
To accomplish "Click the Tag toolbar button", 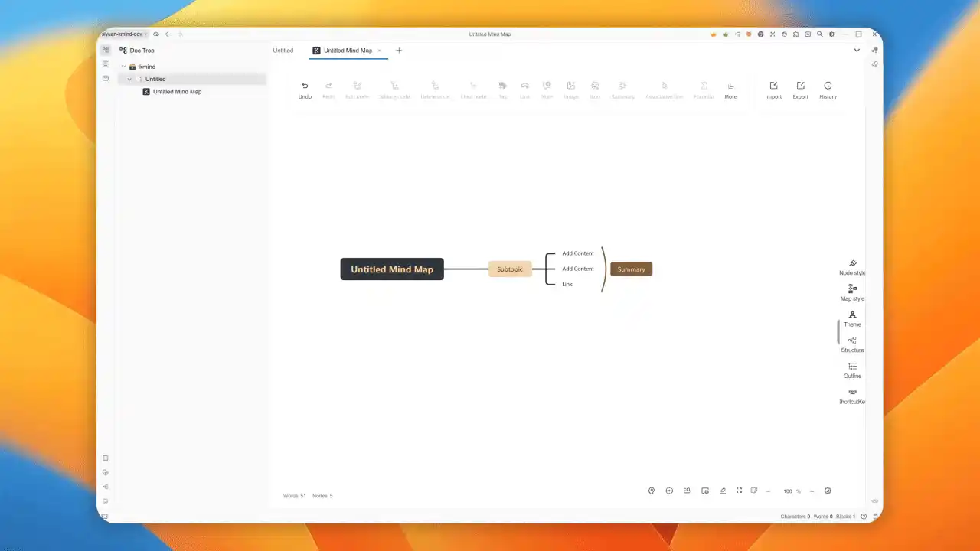I will (503, 90).
